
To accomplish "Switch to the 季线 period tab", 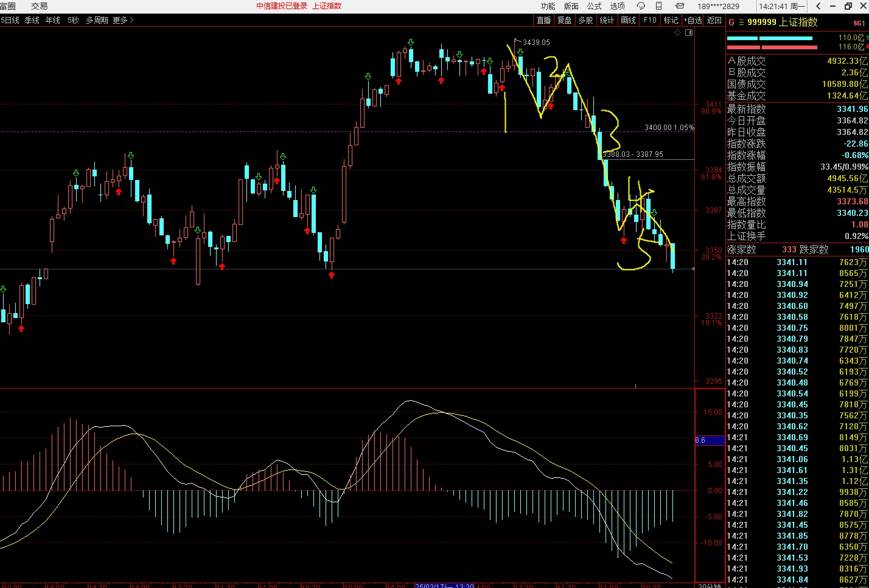I will tap(32, 20).
